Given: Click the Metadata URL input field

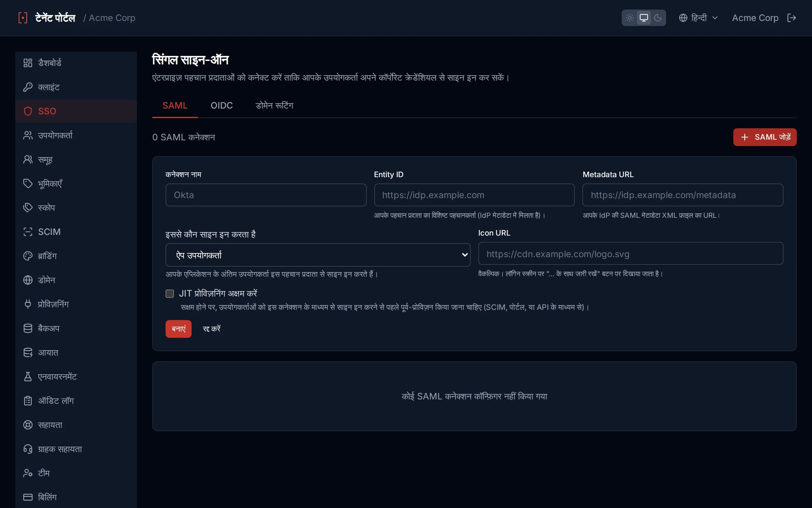Looking at the screenshot, I should [683, 195].
